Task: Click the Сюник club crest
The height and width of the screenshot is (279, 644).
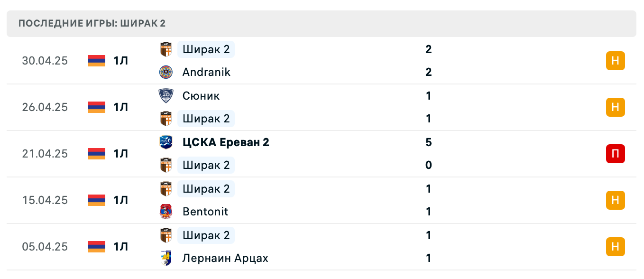Action: 166,96
